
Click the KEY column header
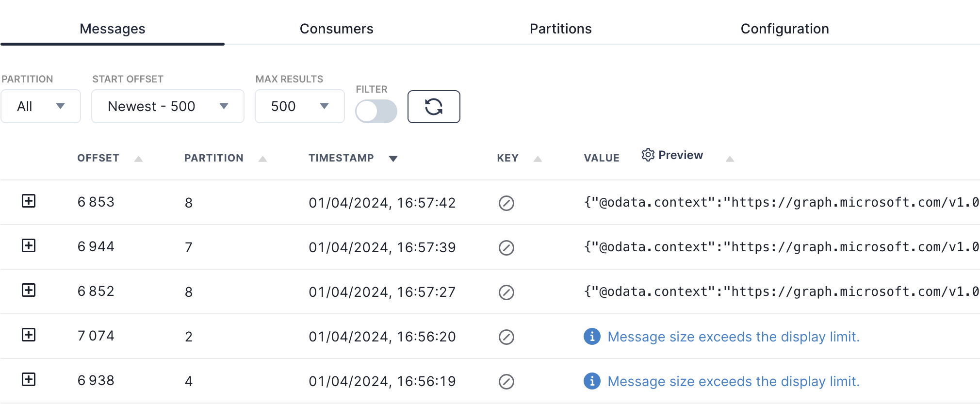pyautogui.click(x=507, y=158)
